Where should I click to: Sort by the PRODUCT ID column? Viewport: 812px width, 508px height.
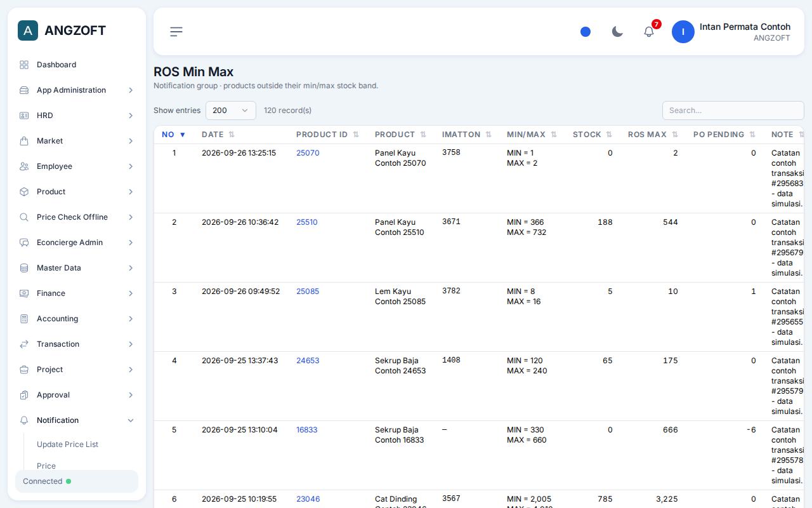coord(328,135)
